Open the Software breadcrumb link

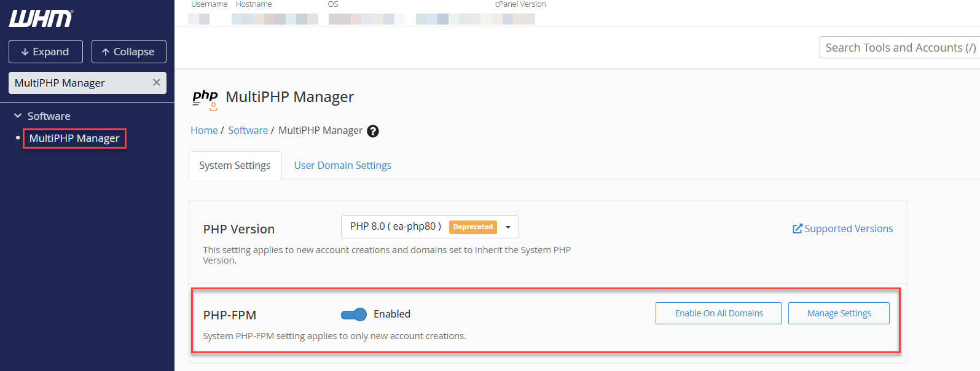pyautogui.click(x=248, y=130)
